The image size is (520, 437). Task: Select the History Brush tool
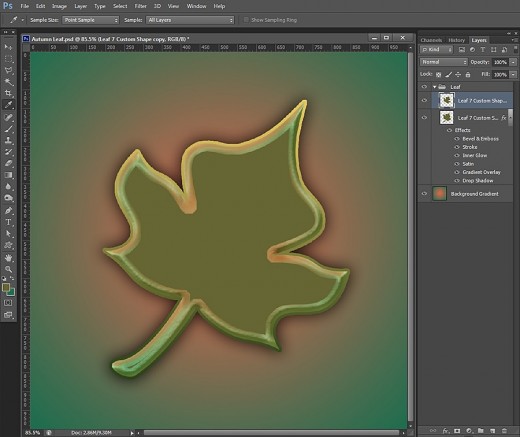pyautogui.click(x=8, y=152)
